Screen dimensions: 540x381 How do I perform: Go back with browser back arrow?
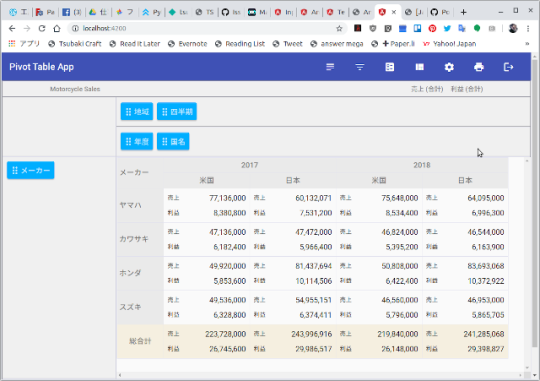[x=12, y=28]
